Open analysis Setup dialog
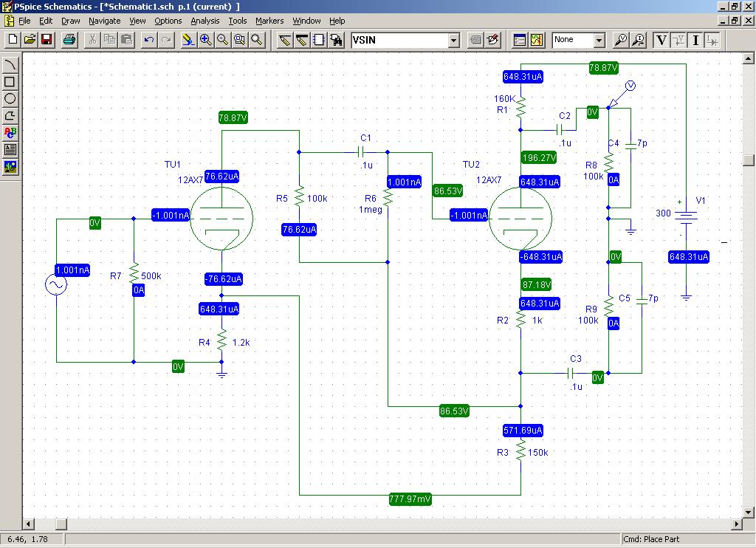 point(520,40)
